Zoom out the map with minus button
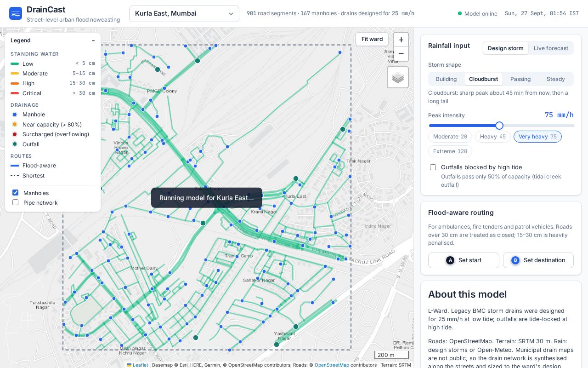Image resolution: width=588 pixels, height=368 pixels. 401,54
